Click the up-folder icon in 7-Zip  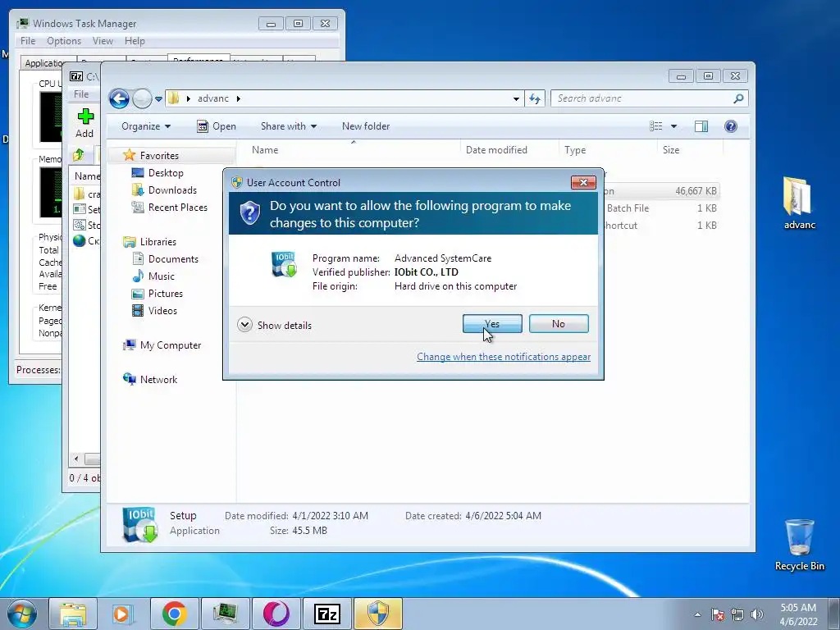click(x=79, y=155)
